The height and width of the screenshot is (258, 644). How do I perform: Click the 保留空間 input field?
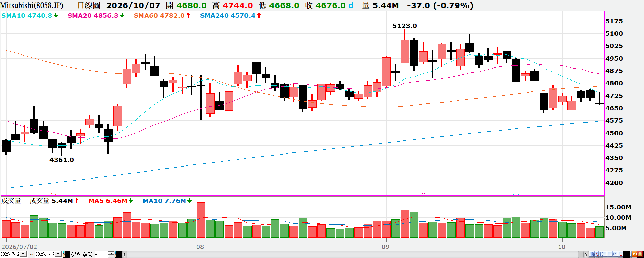tap(101, 254)
